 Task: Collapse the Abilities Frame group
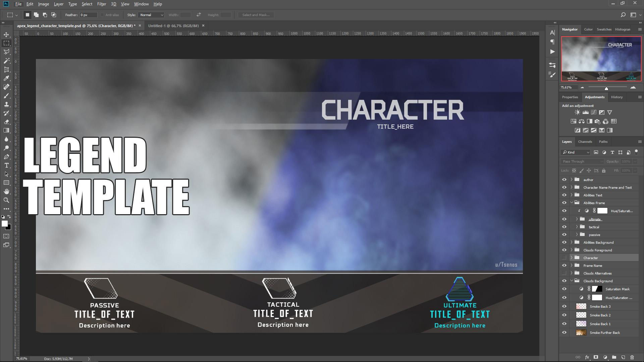click(x=572, y=203)
